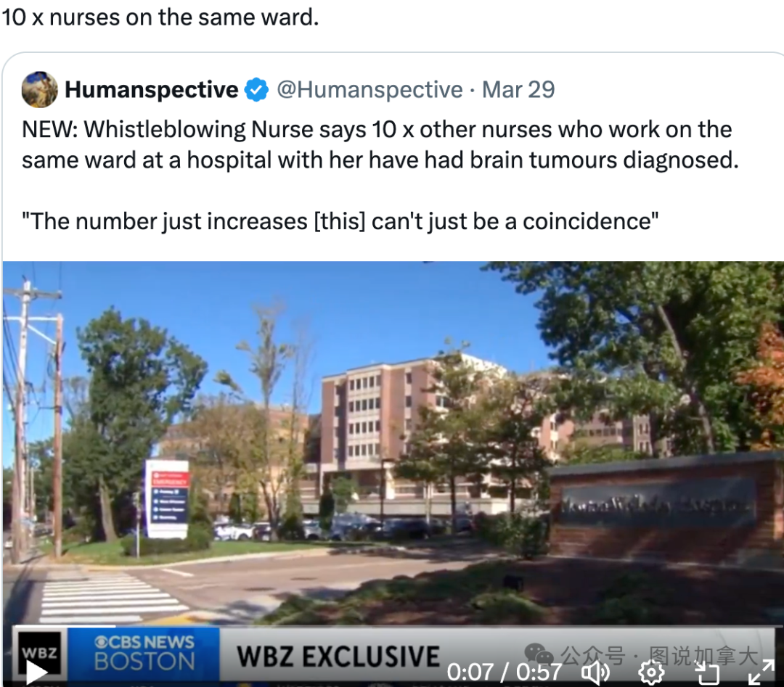
Task: Seek along the video progress bar
Action: click(x=398, y=626)
